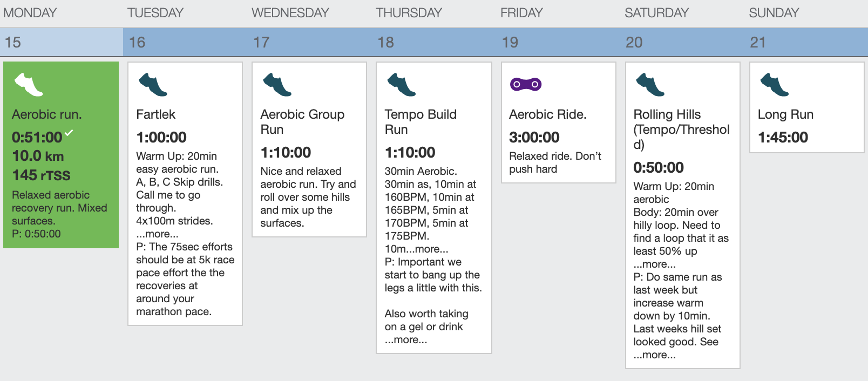Open the green completed Aerobic run card
This screenshot has width=868, height=381.
61,155
